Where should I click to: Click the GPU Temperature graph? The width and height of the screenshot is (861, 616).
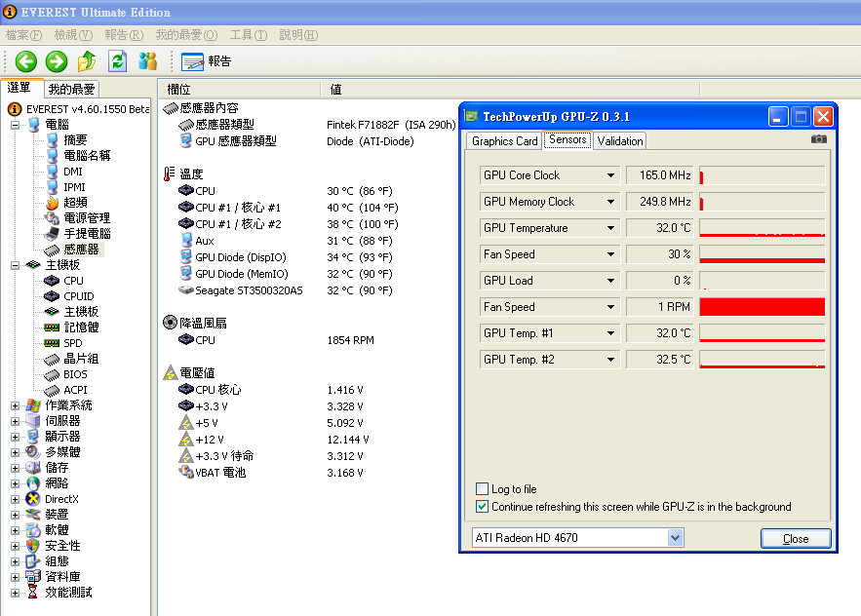pyautogui.click(x=763, y=228)
